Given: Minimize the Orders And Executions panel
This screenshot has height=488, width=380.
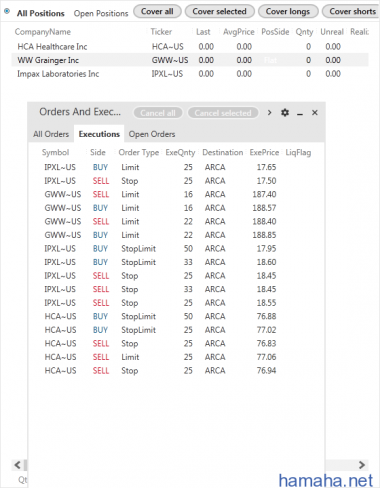Looking at the screenshot, I should click(x=300, y=113).
